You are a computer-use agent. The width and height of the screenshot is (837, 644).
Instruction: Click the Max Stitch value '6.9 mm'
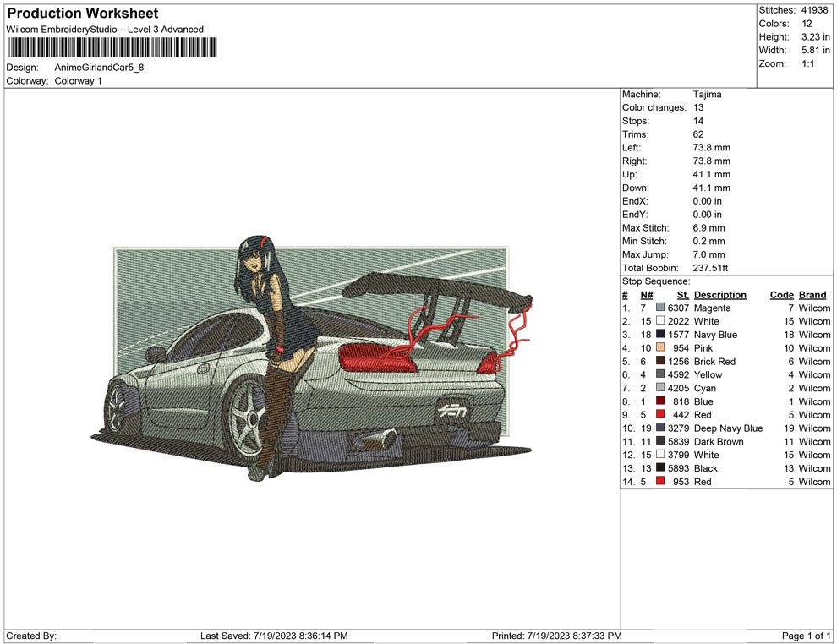(x=708, y=228)
